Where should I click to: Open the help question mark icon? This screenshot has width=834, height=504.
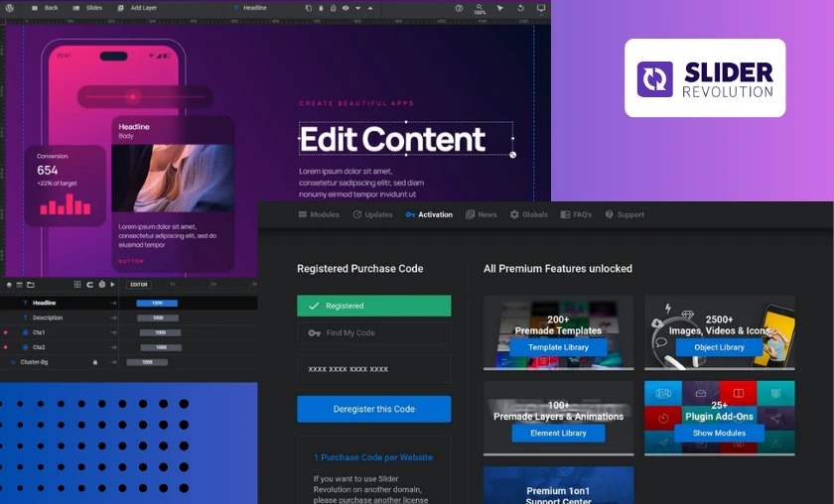pos(459,8)
